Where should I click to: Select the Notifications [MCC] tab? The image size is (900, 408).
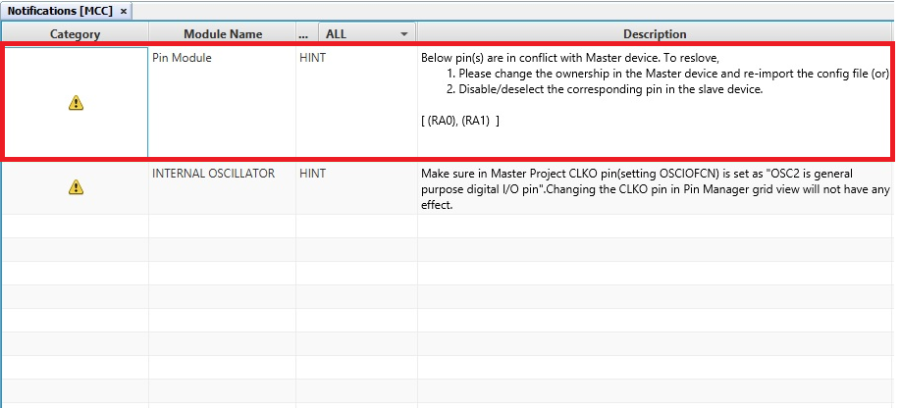click(x=60, y=10)
